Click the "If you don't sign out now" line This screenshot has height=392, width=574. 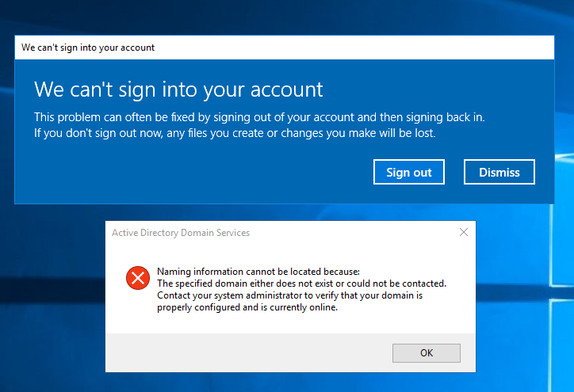tap(235, 133)
